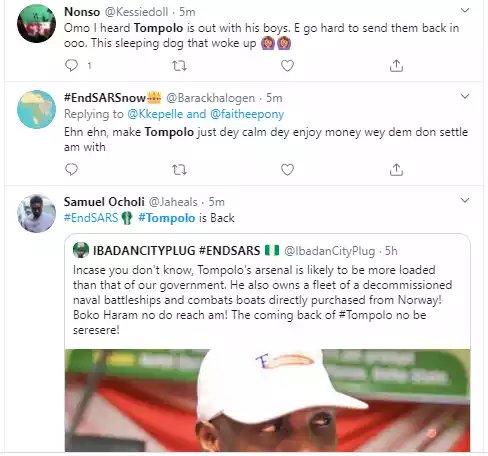
Task: Retweet the #EndSARSnow tweet
Action: coord(179,170)
